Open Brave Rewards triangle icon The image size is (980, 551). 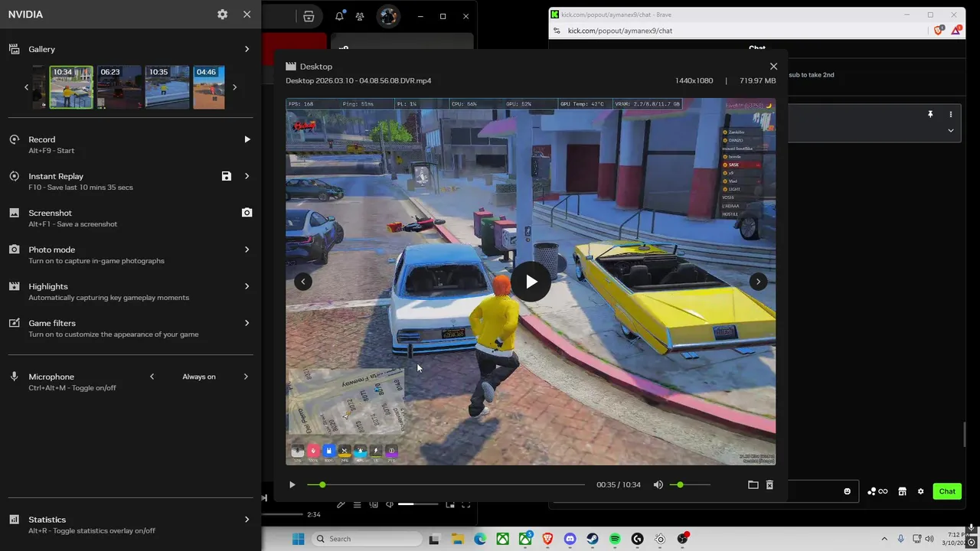(955, 31)
